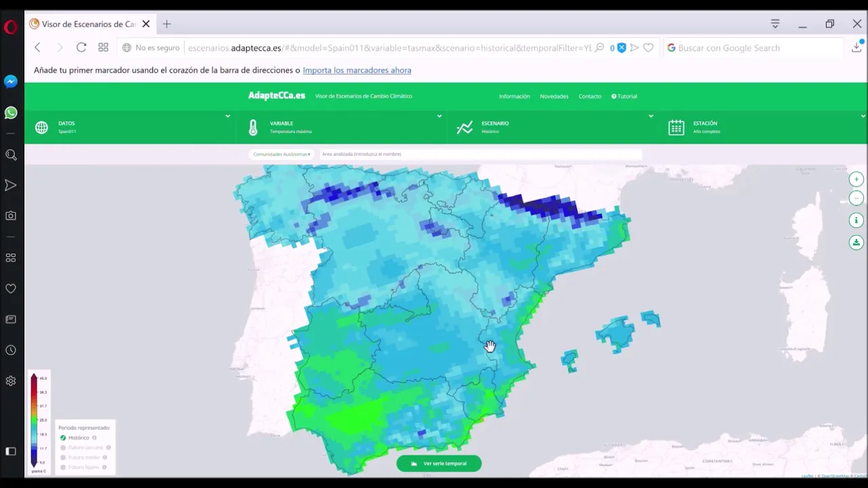This screenshot has height=488, width=868.
Task: Show map information with the i button
Action: click(856, 220)
